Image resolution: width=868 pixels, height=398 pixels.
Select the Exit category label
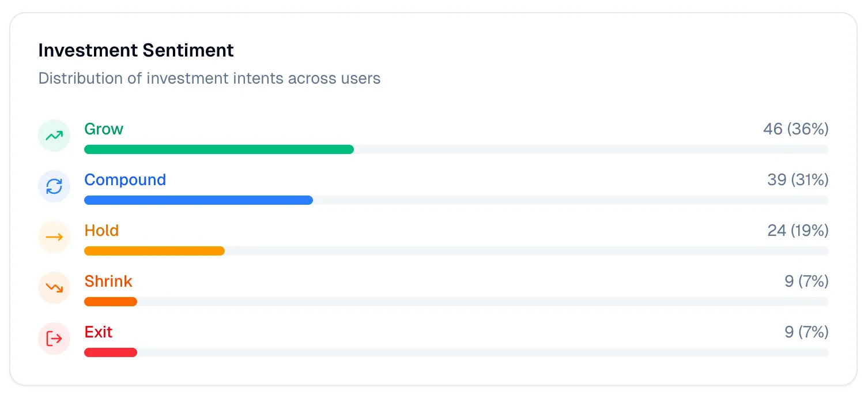click(98, 332)
